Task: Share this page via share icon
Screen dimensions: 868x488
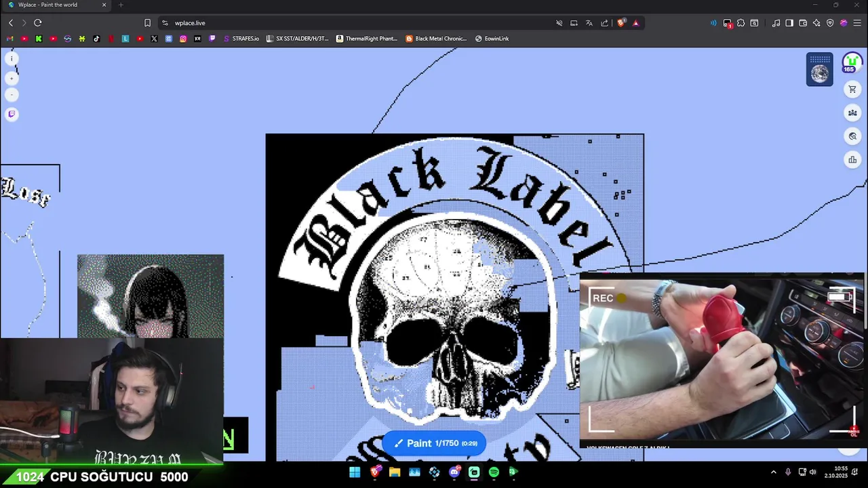Action: pyautogui.click(x=604, y=23)
